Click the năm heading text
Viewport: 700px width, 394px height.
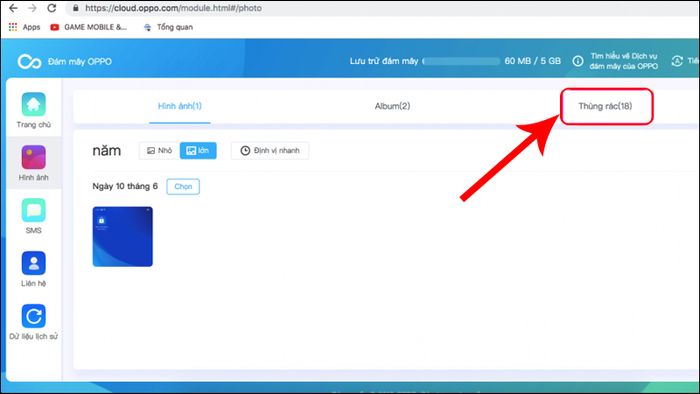coord(107,151)
